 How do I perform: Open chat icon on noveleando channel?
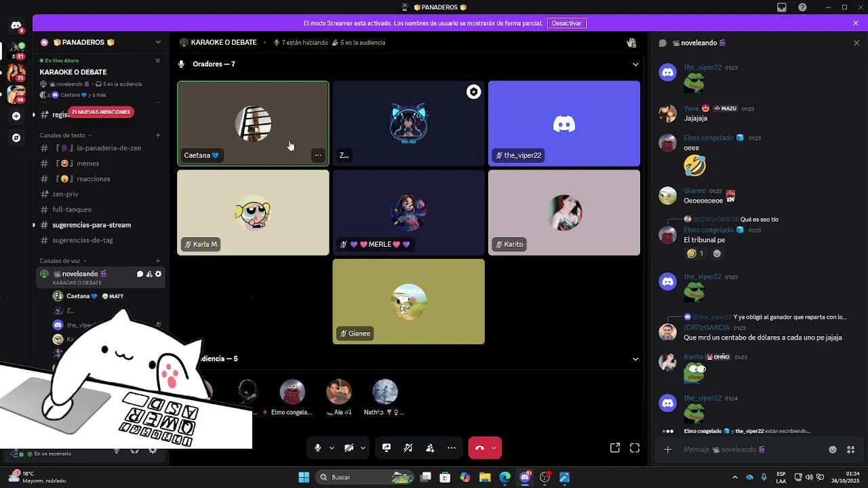click(140, 274)
